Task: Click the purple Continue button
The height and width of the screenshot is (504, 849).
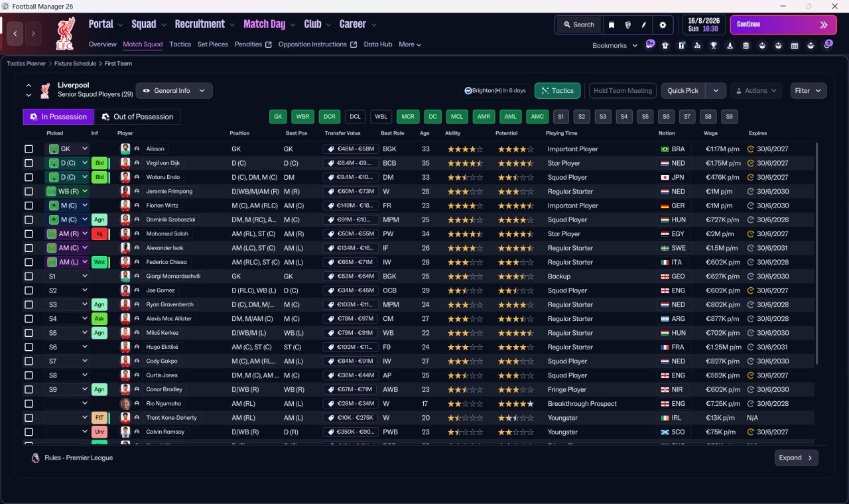Action: click(783, 25)
